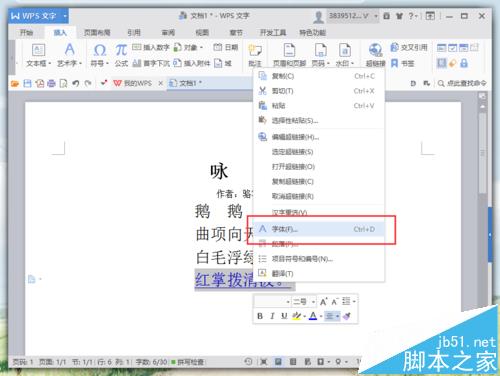This screenshot has height=376, width=500.
Task: Click the highlight color marker in mini toolbar
Action: [x=296, y=316]
